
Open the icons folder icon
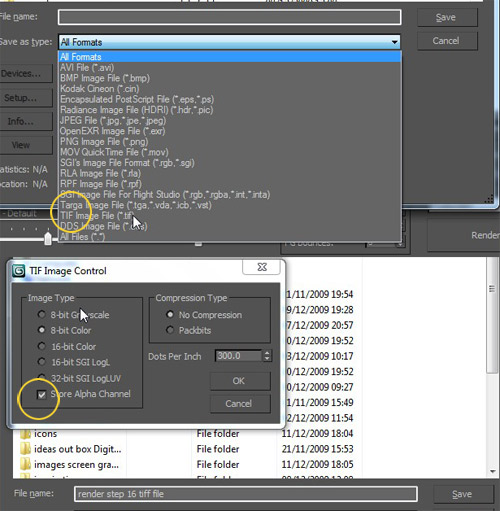pos(25,434)
